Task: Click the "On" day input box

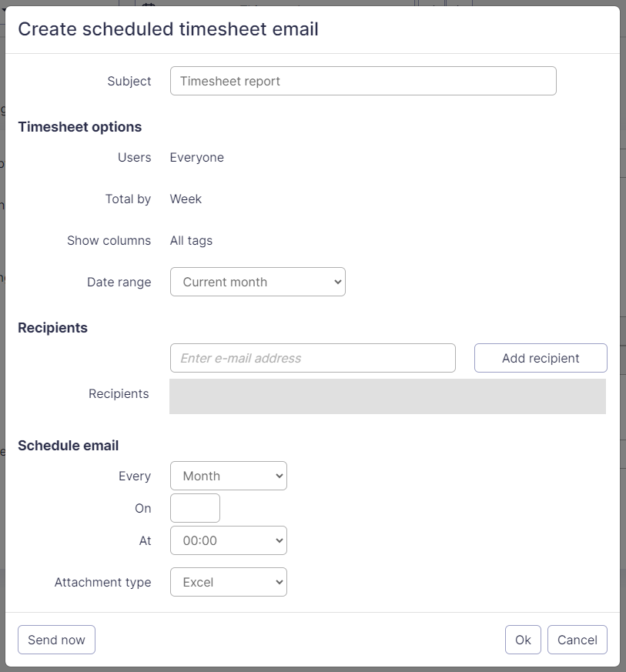Action: pyautogui.click(x=195, y=508)
